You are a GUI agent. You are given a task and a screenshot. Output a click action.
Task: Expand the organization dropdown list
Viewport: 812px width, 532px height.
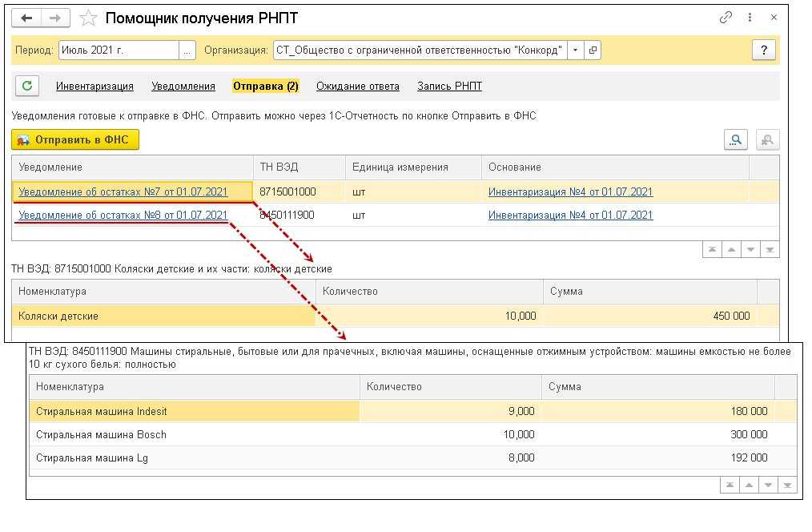(x=575, y=50)
